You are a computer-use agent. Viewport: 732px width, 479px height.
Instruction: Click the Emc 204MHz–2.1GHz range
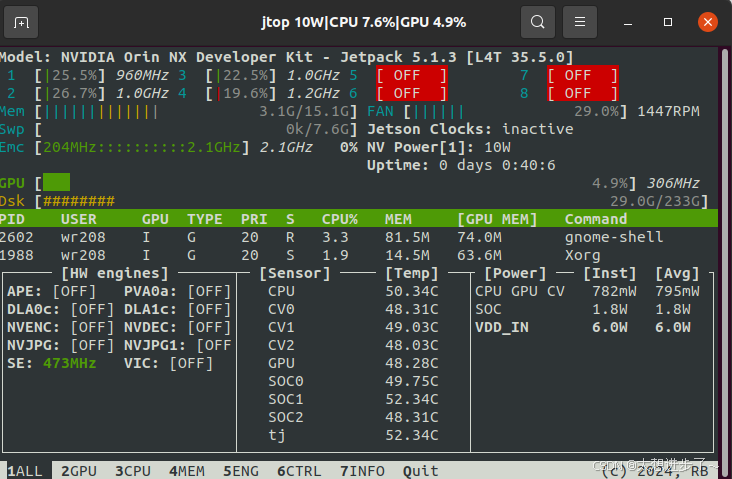coord(142,147)
